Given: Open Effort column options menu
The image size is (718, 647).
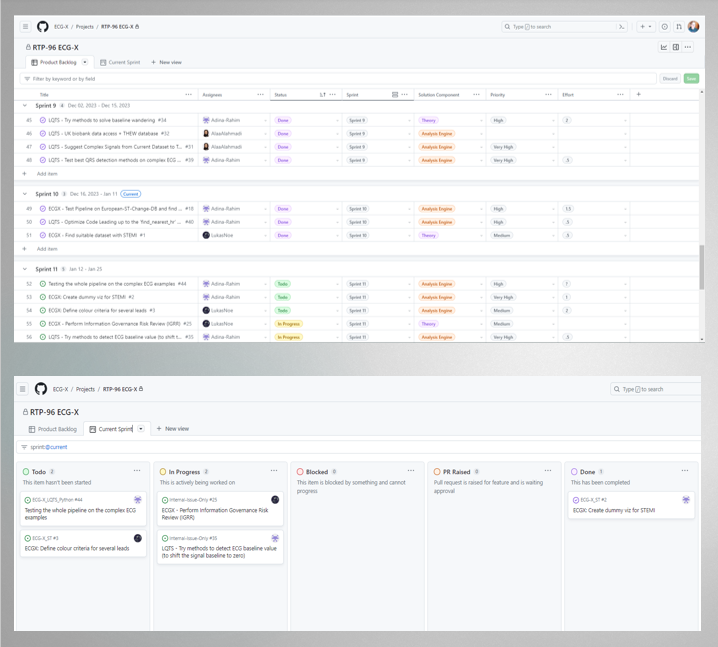Looking at the screenshot, I should coord(620,94).
